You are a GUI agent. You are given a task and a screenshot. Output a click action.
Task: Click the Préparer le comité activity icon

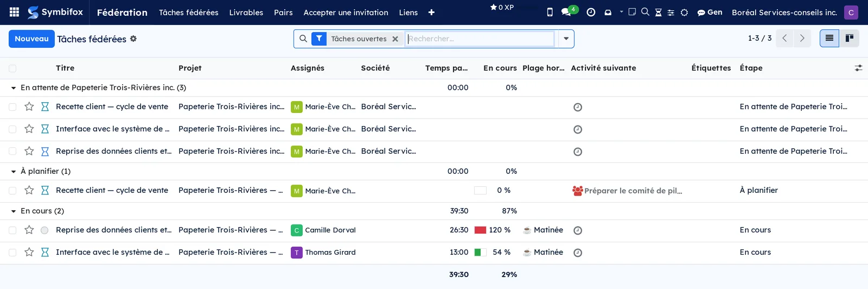pyautogui.click(x=578, y=191)
